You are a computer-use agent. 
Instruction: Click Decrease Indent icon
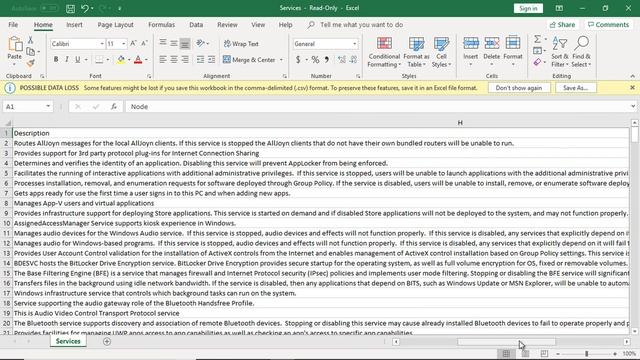(x=200, y=60)
